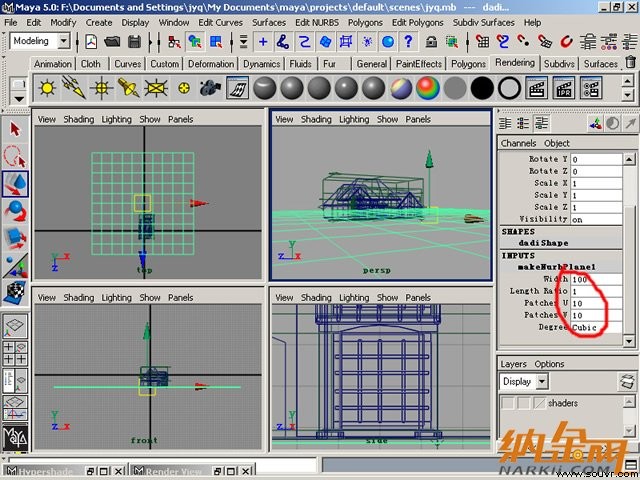Expand makeNurbPlane1 input node
The height and width of the screenshot is (480, 640).
[x=556, y=267]
